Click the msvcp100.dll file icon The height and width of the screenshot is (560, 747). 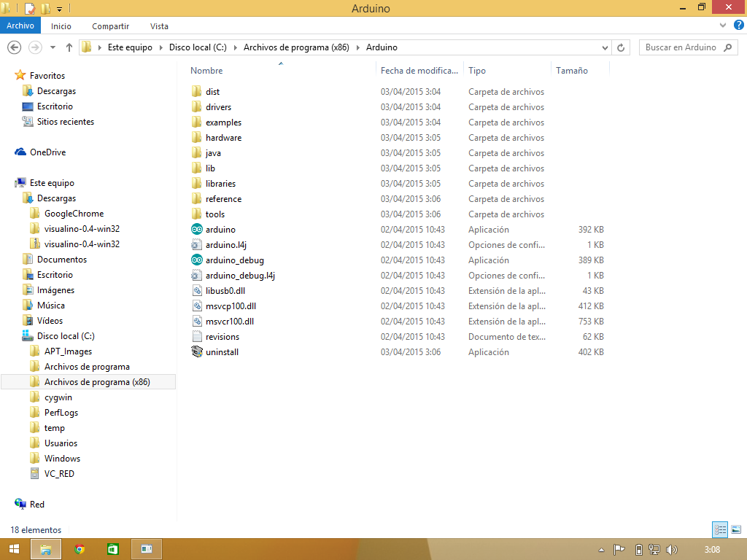coord(197,306)
